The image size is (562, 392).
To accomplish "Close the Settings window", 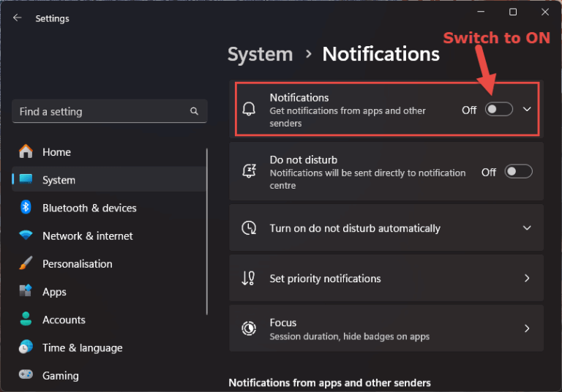I will [x=545, y=12].
